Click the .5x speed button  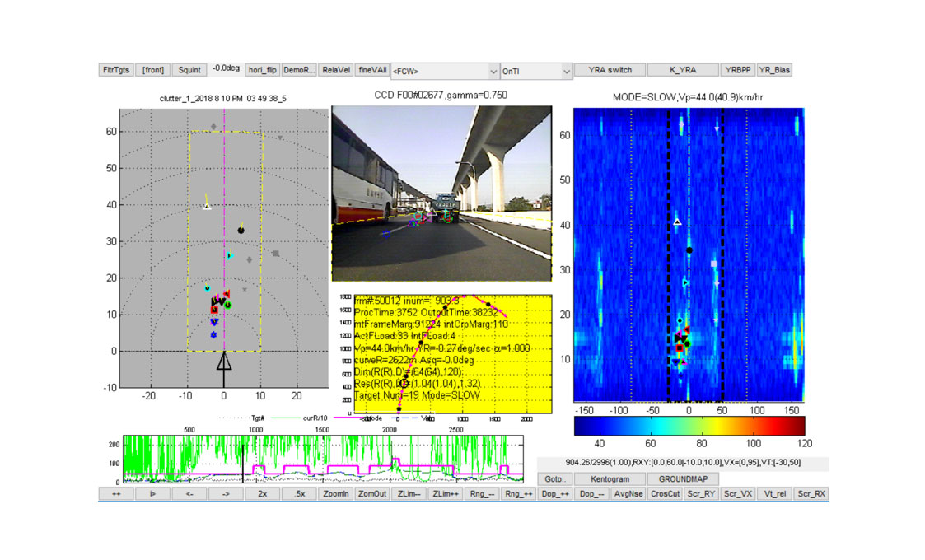pyautogui.click(x=299, y=493)
